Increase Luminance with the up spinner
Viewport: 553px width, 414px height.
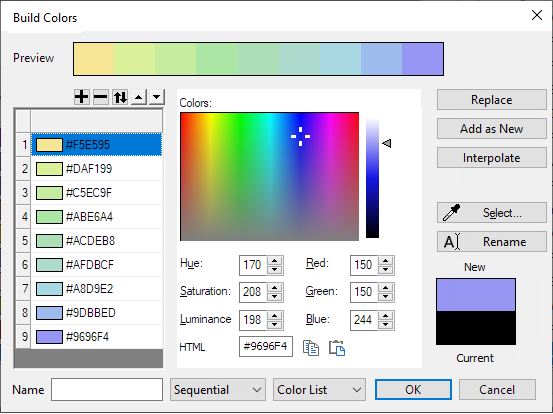click(x=275, y=316)
